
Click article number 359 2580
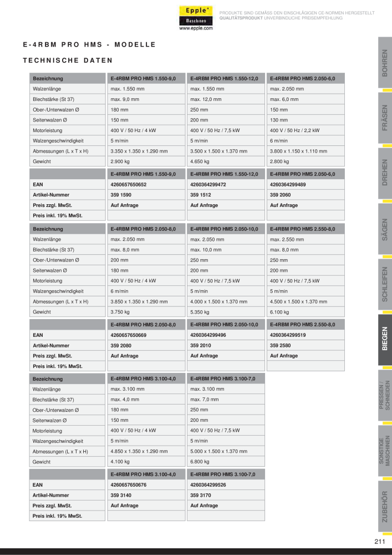(x=281, y=345)
